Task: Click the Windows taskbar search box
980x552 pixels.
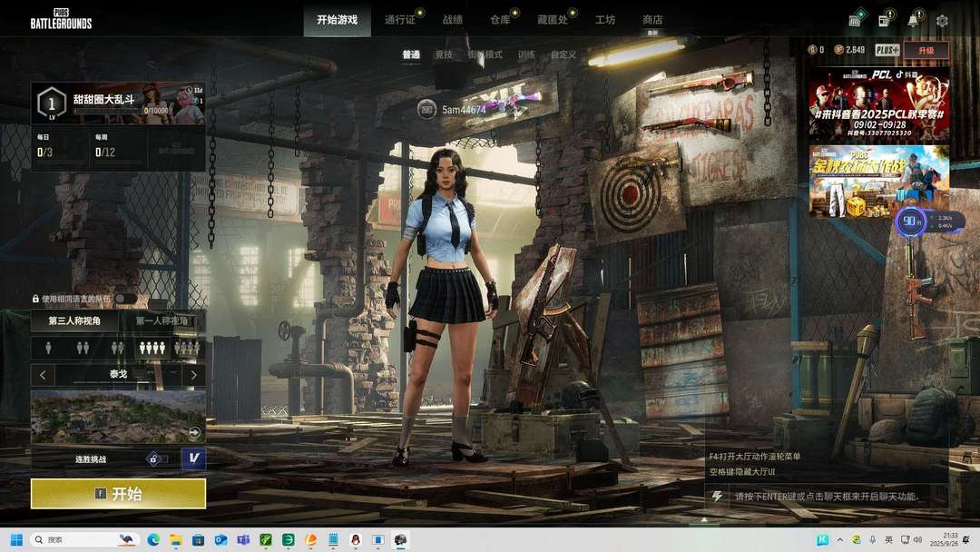Action: [84, 539]
